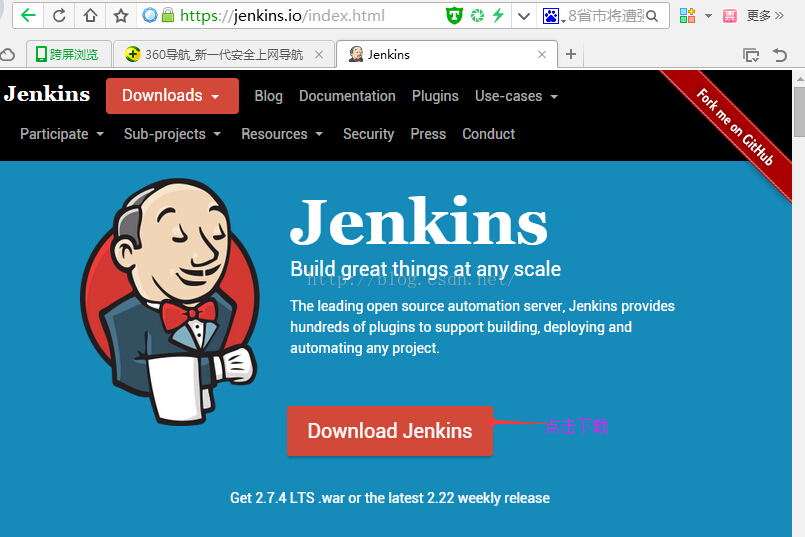Screen dimensions: 805x537
Task: Click the tab list window icon
Action: pos(751,54)
